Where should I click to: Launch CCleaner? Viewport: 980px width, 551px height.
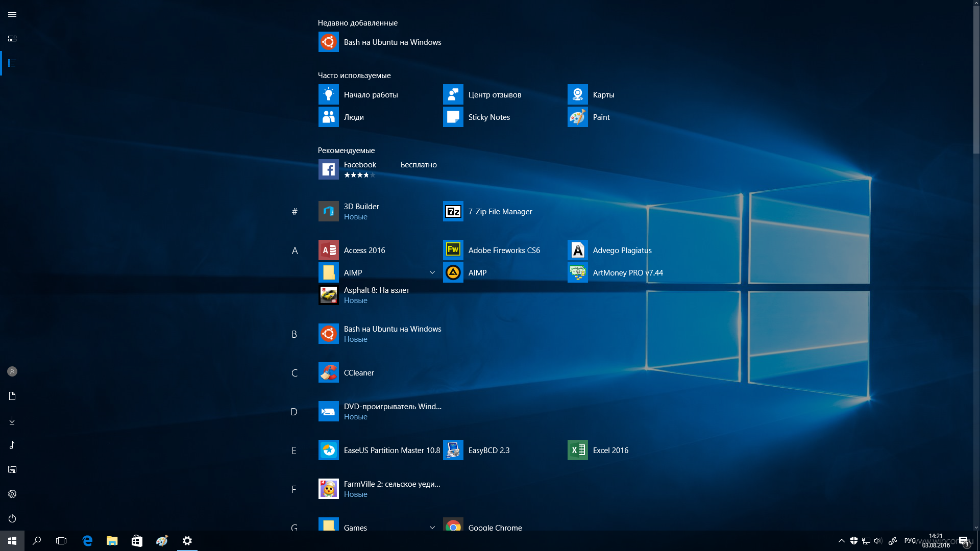[347, 372]
